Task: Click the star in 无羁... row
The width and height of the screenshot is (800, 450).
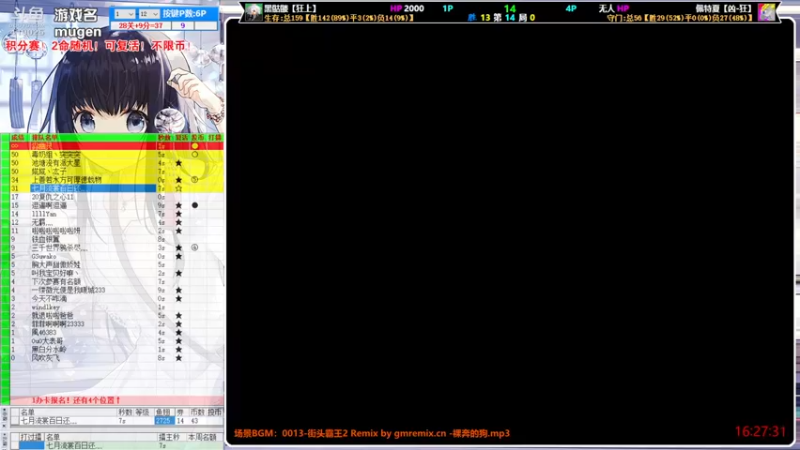Action: (179, 222)
